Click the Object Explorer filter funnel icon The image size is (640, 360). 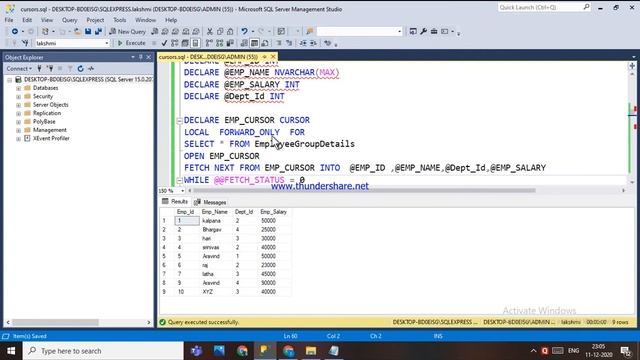pyautogui.click(x=70, y=69)
